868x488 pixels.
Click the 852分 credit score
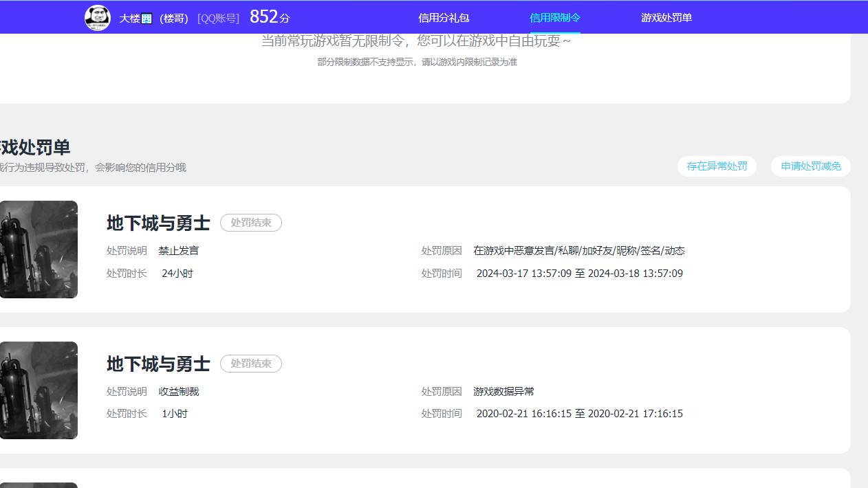click(x=270, y=17)
